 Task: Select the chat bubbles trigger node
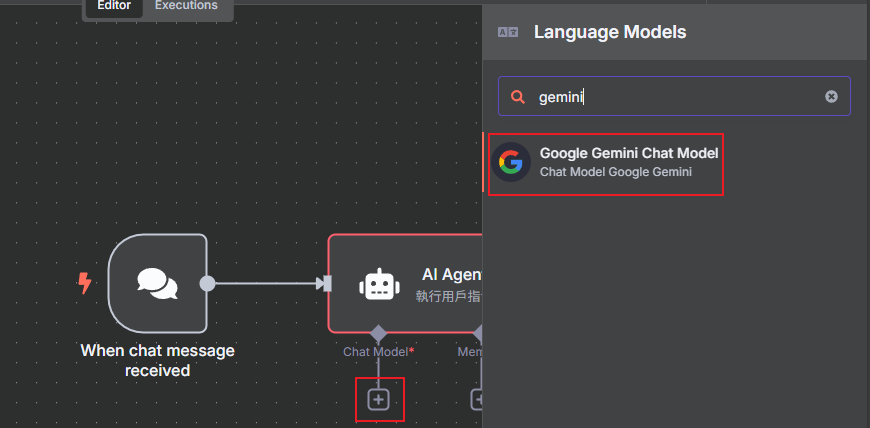[x=157, y=283]
